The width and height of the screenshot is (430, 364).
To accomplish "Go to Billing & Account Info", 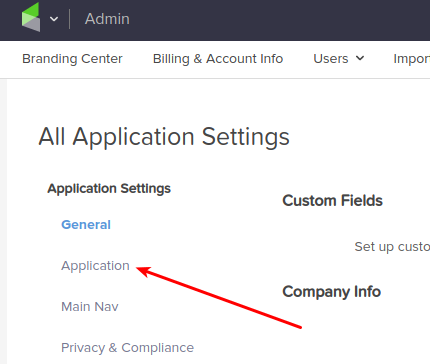I will (x=218, y=59).
